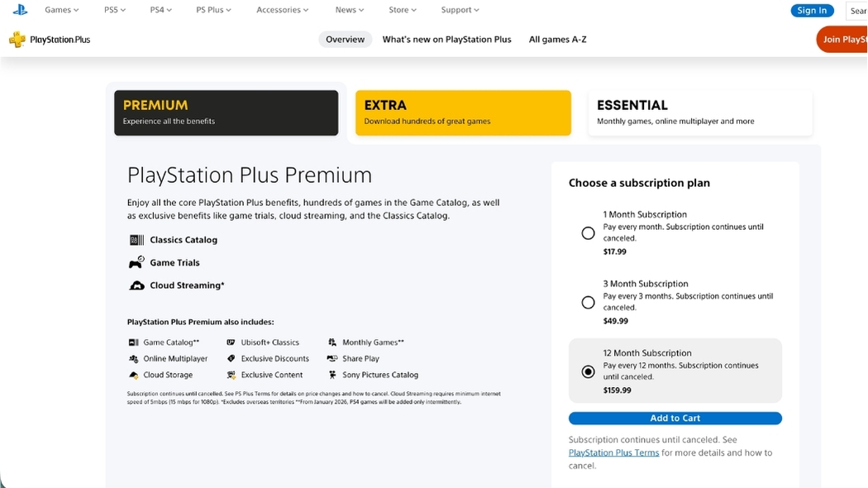Select the 1 Month Subscription radio button
The width and height of the screenshot is (868, 488).
click(x=588, y=233)
